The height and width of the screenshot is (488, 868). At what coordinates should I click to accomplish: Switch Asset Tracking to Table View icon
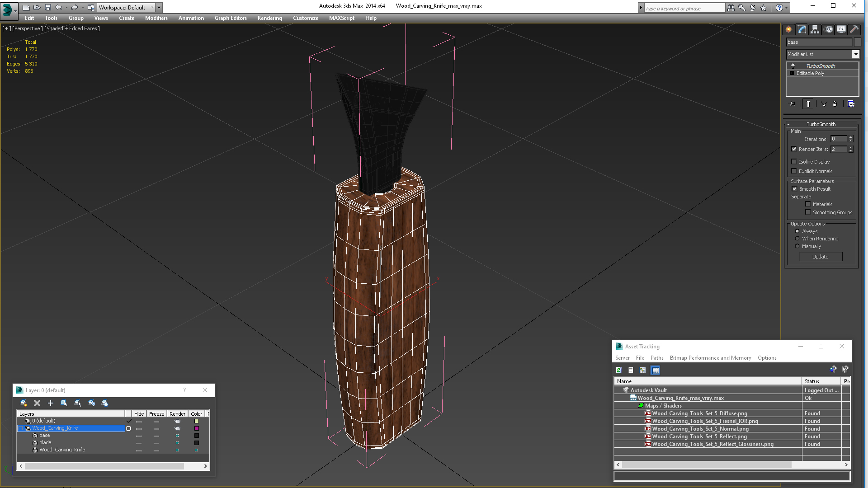[655, 370]
